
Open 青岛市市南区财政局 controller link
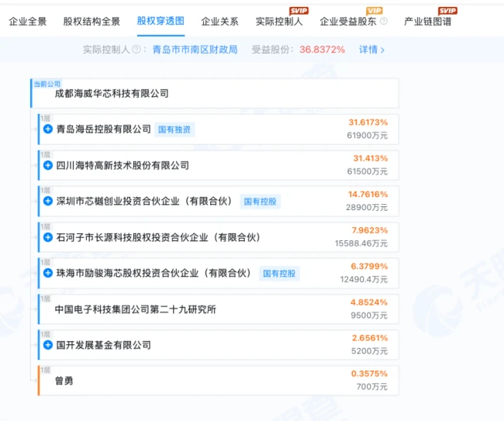tap(195, 50)
